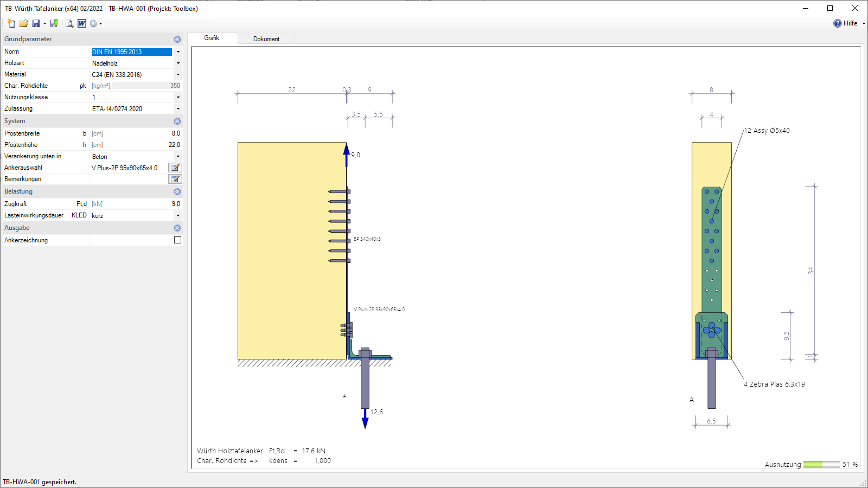
Task: Switch to the Grafik tab
Action: 212,38
